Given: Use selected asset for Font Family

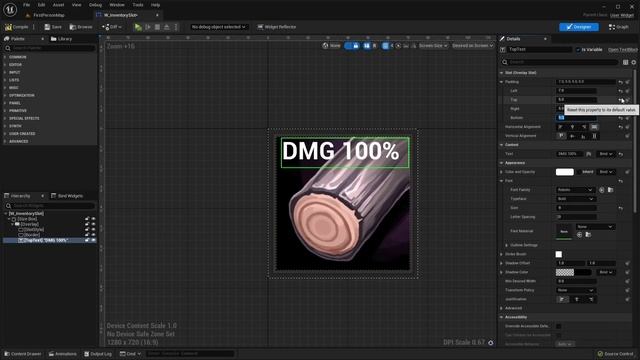Looking at the screenshot, I should [602, 190].
